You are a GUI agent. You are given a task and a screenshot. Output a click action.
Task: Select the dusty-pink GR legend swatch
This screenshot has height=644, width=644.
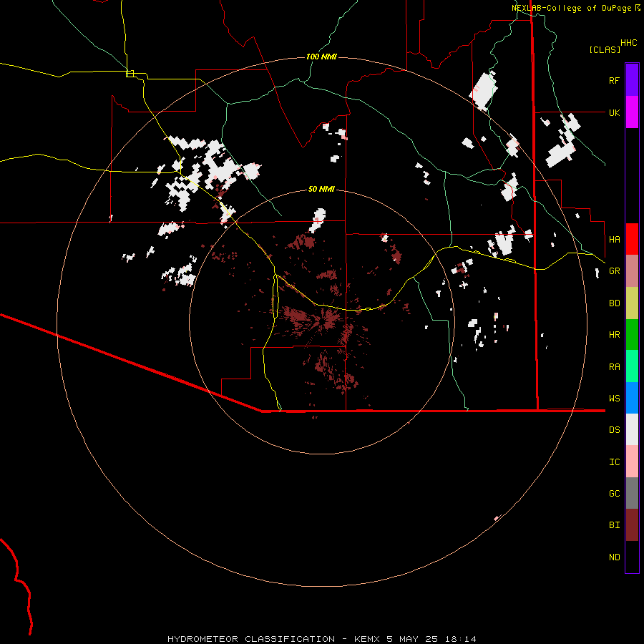pyautogui.click(x=632, y=271)
